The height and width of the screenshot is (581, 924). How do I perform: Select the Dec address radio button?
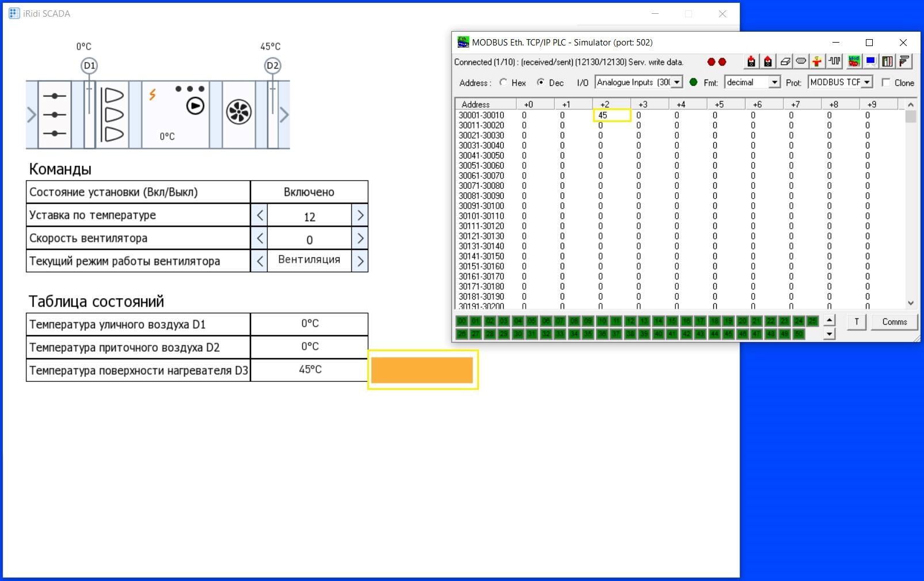541,82
